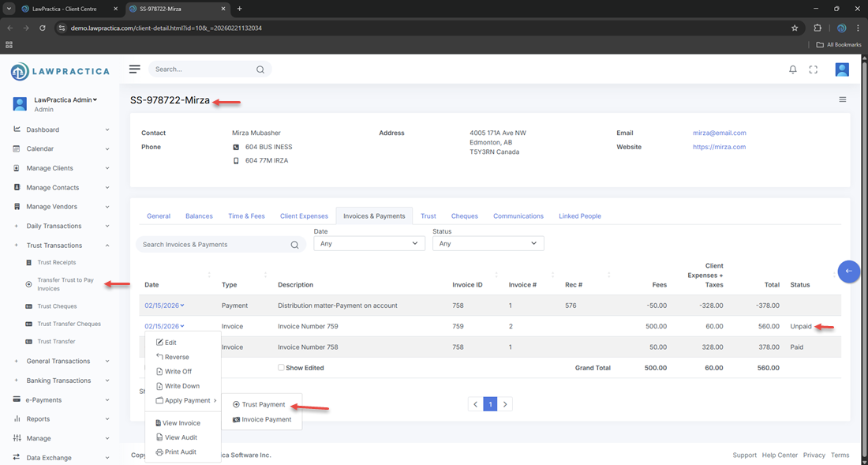Image resolution: width=868 pixels, height=465 pixels.
Task: Open the user profile avatar icon
Action: pyautogui.click(x=842, y=69)
